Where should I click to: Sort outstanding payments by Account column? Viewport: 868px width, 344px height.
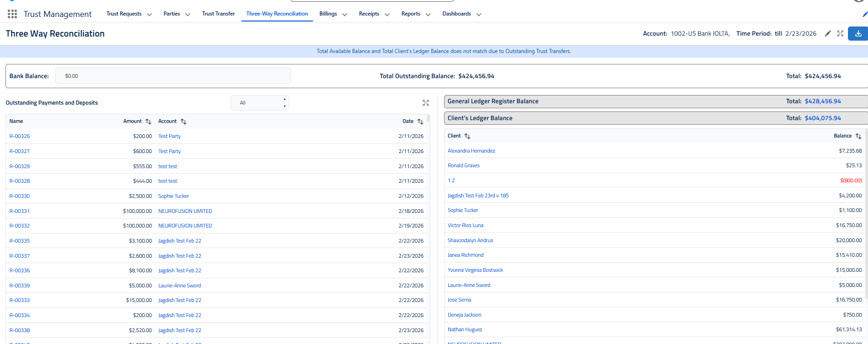(183, 122)
